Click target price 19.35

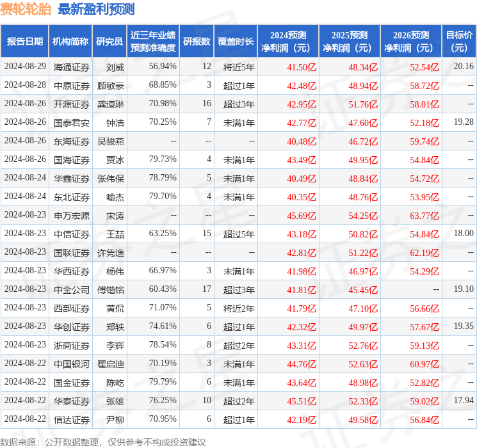pos(464,326)
